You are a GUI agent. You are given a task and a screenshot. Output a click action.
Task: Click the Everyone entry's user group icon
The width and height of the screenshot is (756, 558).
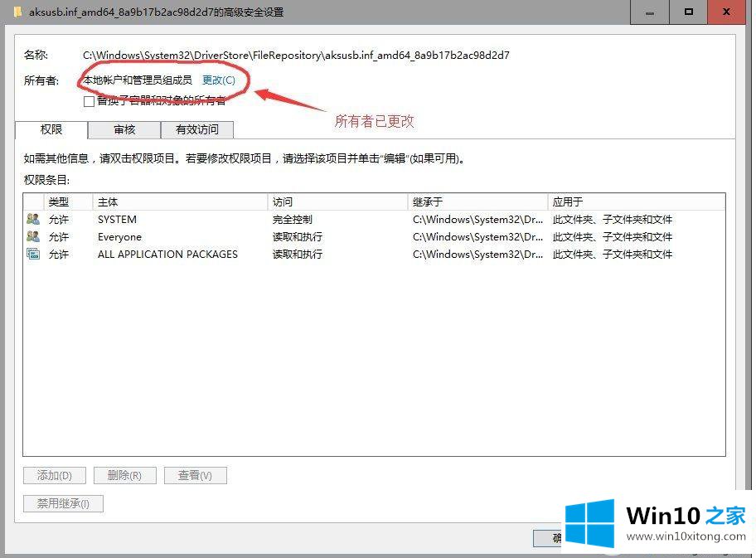point(33,237)
